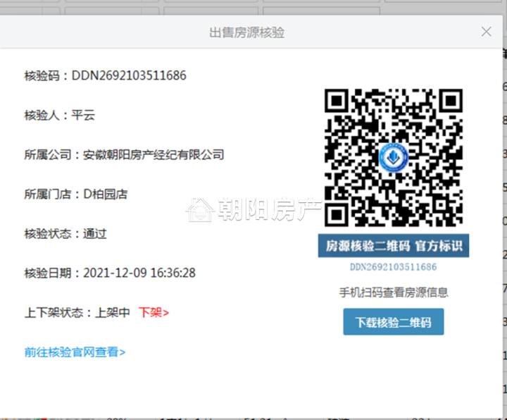Select verification code text 核验码：DDN2692103511686
This screenshot has height=420, width=507.
tap(106, 75)
